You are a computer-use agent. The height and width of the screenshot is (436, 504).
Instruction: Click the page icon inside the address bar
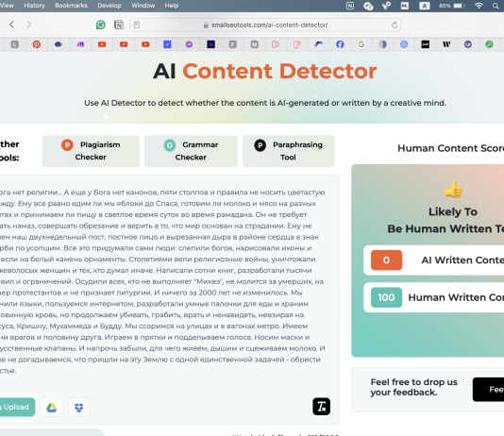point(137,25)
